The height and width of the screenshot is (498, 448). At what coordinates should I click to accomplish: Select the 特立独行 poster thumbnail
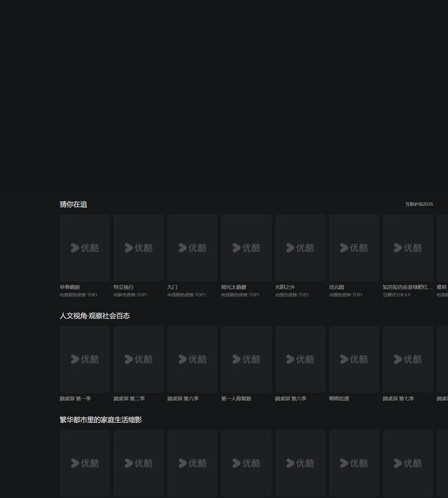(139, 248)
